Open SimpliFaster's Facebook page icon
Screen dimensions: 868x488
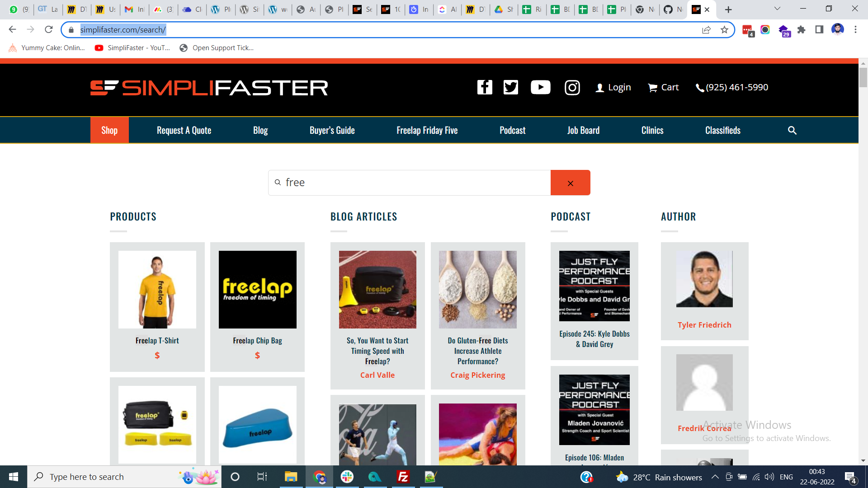pos(485,87)
